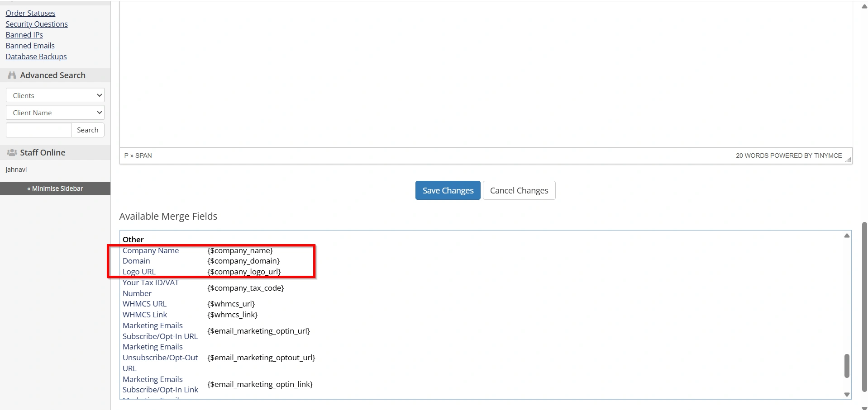Grab the editor resize handle icon

(848, 160)
